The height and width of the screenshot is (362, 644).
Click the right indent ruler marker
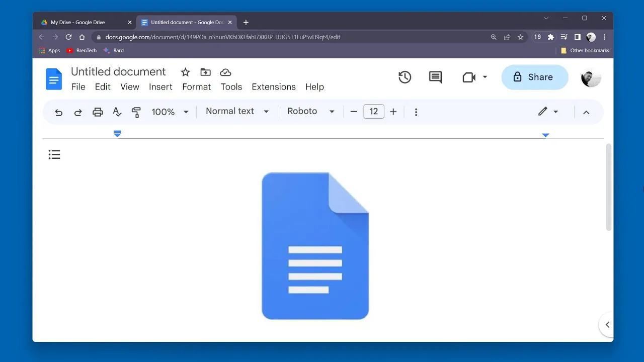pos(545,135)
